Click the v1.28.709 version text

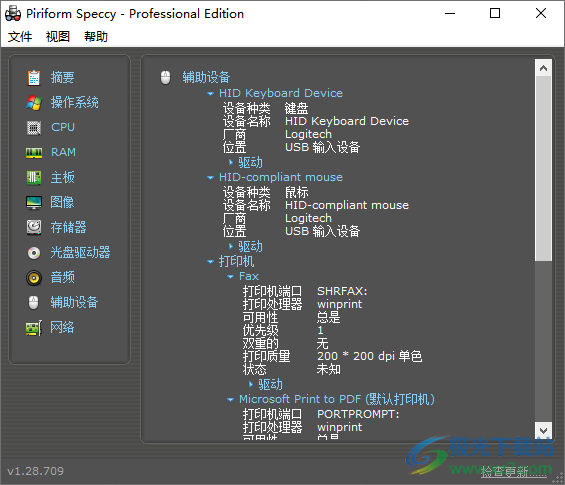pos(35,471)
